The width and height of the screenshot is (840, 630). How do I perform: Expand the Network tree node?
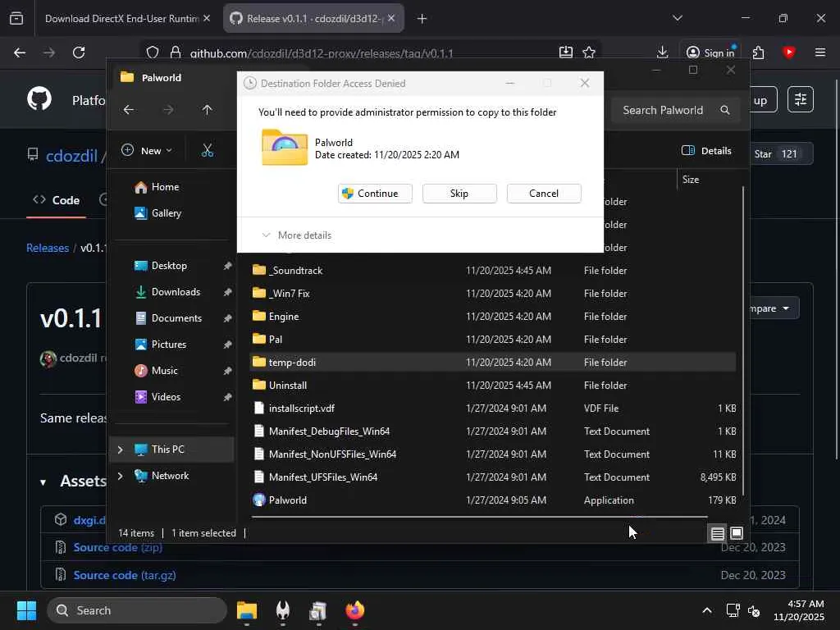pyautogui.click(x=121, y=476)
